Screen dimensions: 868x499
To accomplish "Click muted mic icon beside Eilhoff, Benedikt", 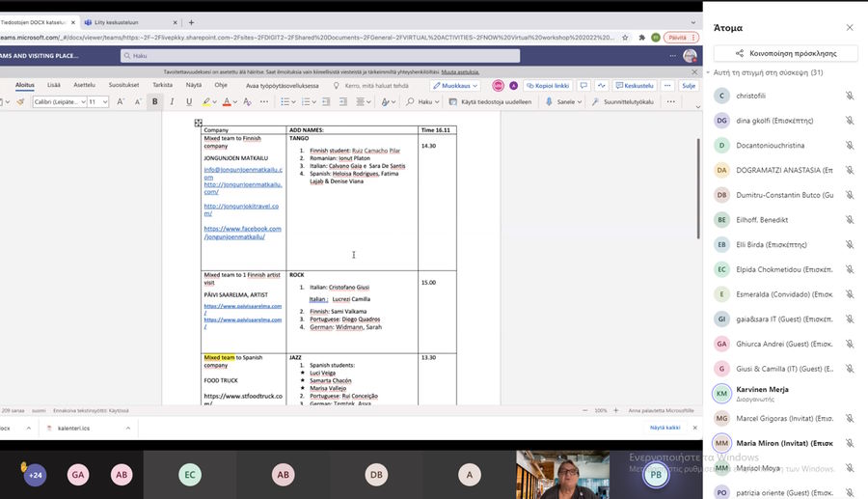I will click(850, 220).
